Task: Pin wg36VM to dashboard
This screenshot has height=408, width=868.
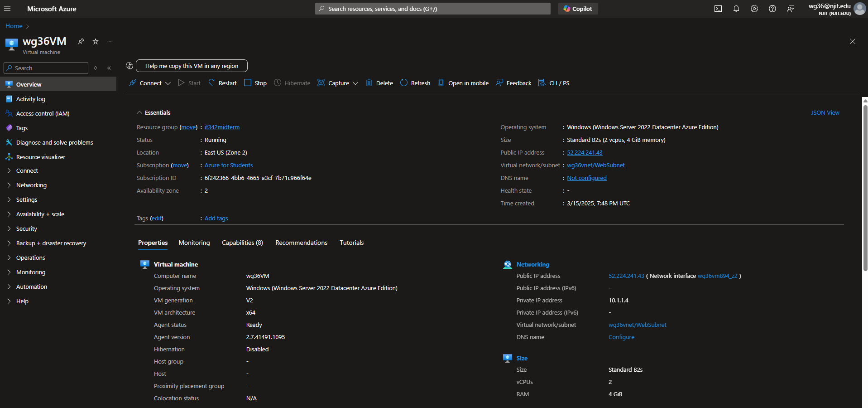Action: 81,41
